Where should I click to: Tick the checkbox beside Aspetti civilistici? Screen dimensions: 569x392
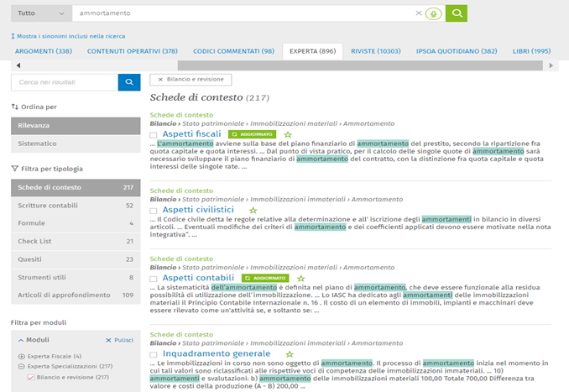[153, 211]
